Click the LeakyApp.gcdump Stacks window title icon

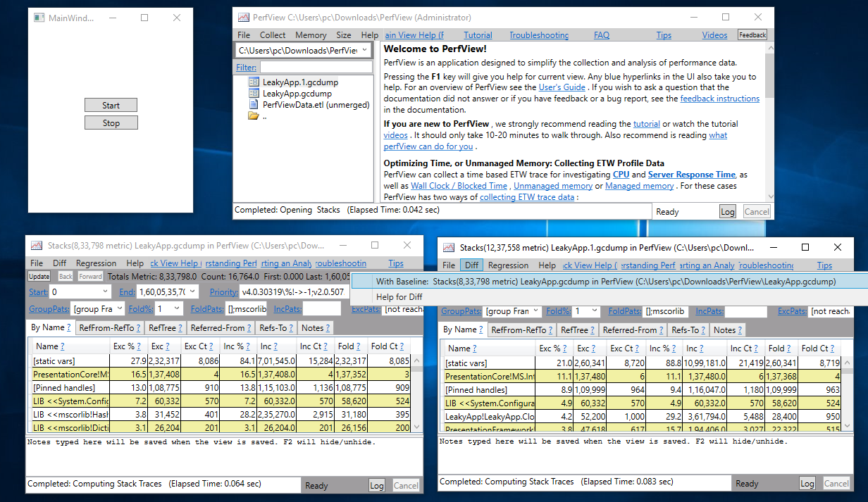coord(36,246)
